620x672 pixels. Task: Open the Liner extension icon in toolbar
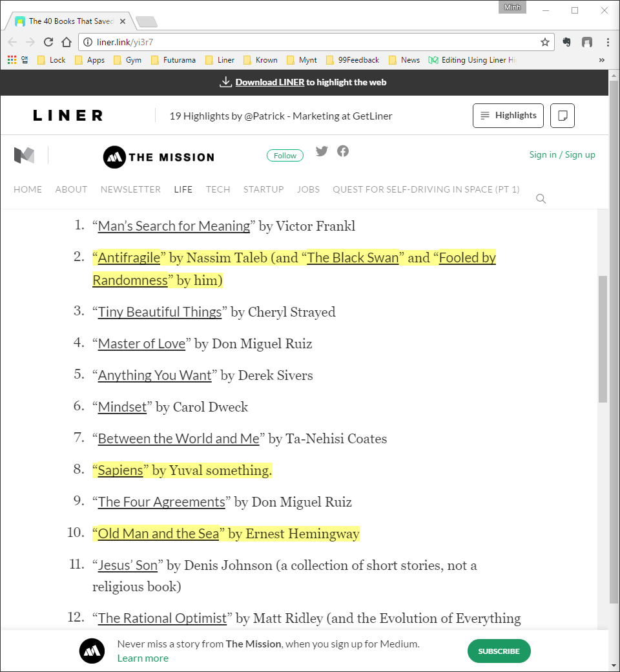coord(587,42)
